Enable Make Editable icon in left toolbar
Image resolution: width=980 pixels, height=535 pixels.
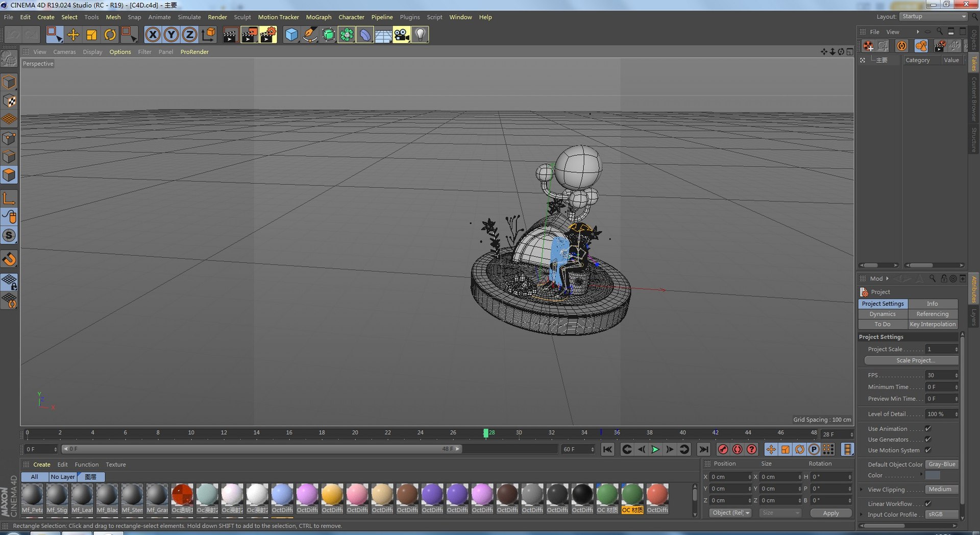[x=9, y=59]
